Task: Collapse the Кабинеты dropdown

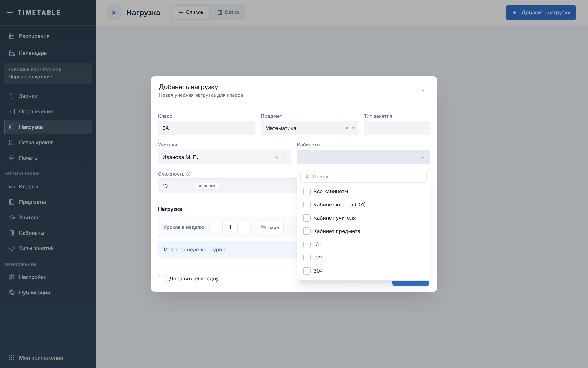Action: click(x=423, y=157)
